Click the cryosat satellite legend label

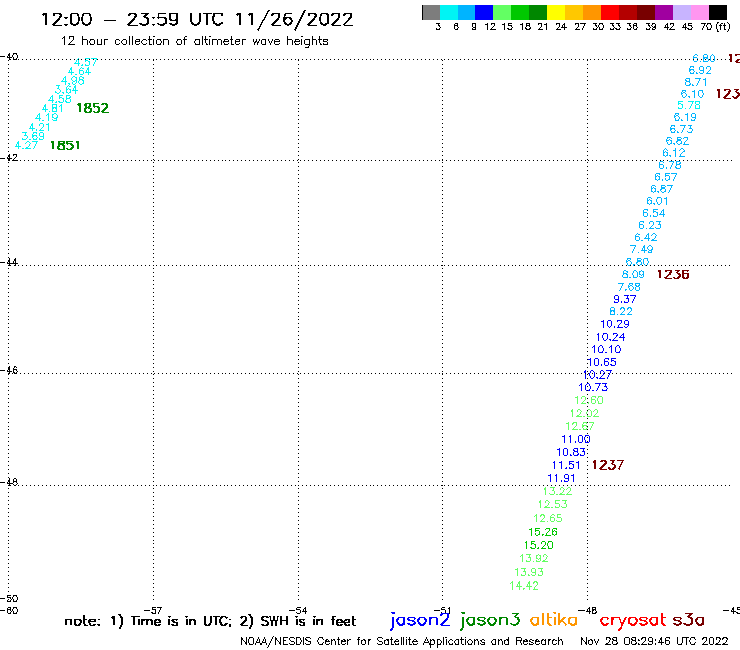pos(633,620)
